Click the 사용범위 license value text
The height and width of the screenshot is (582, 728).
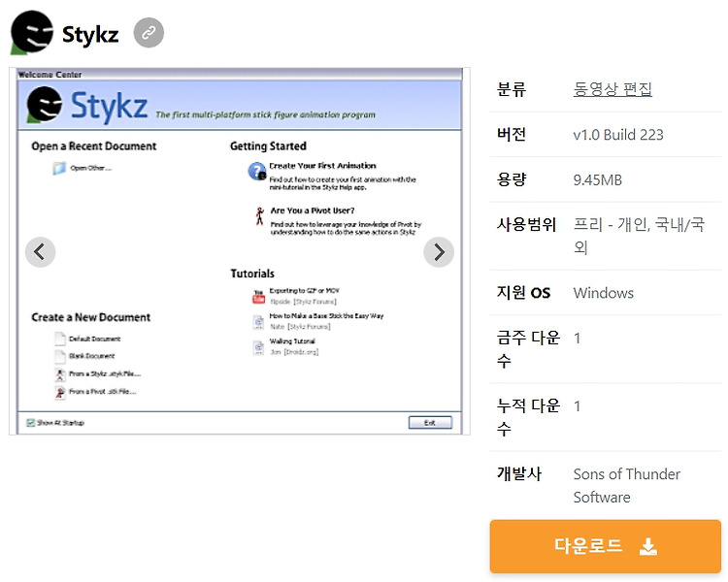tap(639, 236)
